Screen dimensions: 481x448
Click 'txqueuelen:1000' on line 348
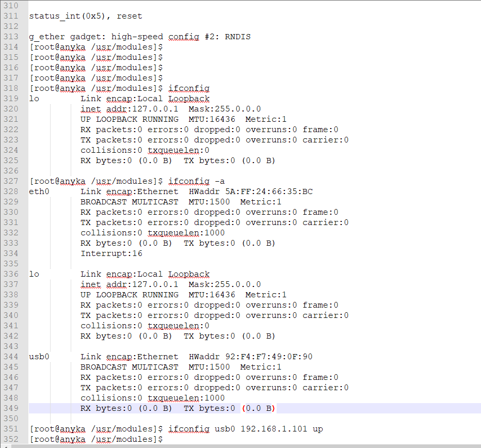coord(186,398)
